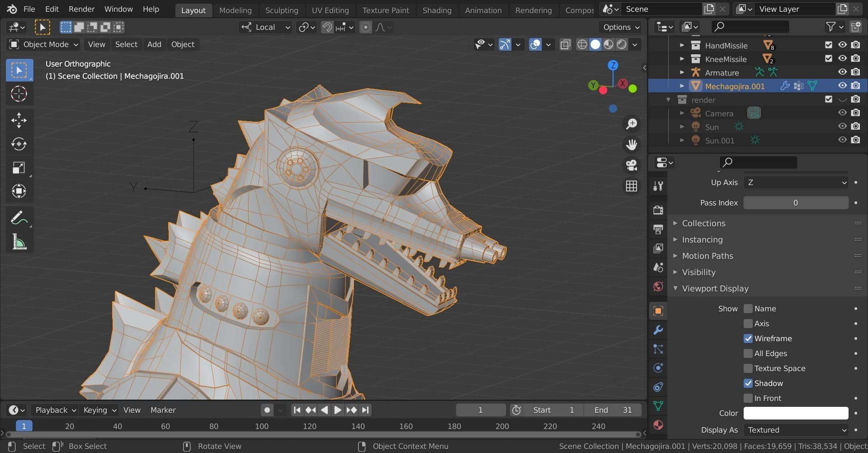
Task: Open the Modifier properties wrench tab
Action: click(658, 330)
